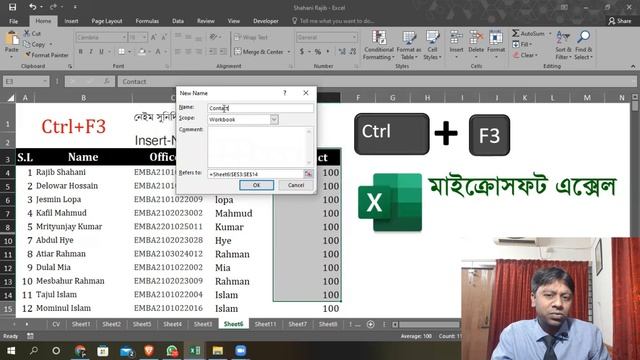This screenshot has width=640, height=360.
Task: Open Sort & Filter menu
Action: pos(563,45)
